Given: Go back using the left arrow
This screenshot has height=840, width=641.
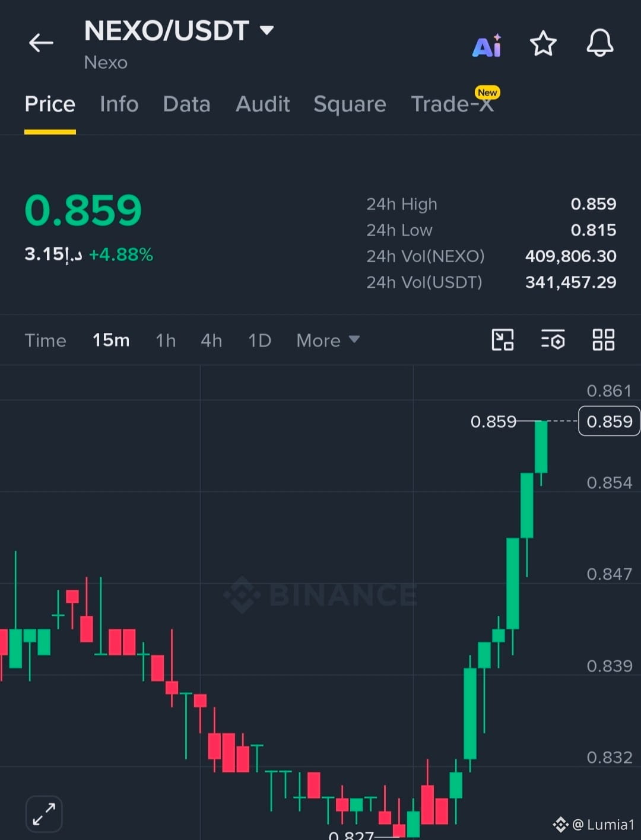Looking at the screenshot, I should coord(41,43).
